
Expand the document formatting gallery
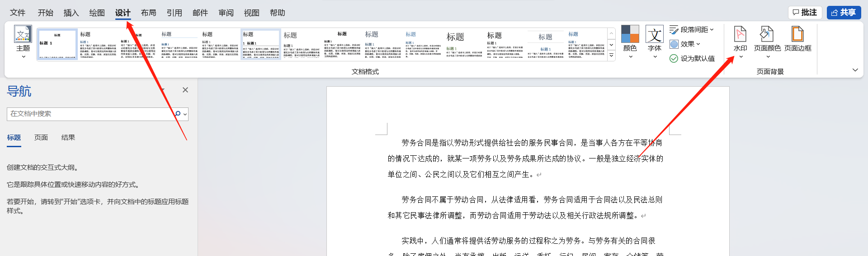[611, 56]
